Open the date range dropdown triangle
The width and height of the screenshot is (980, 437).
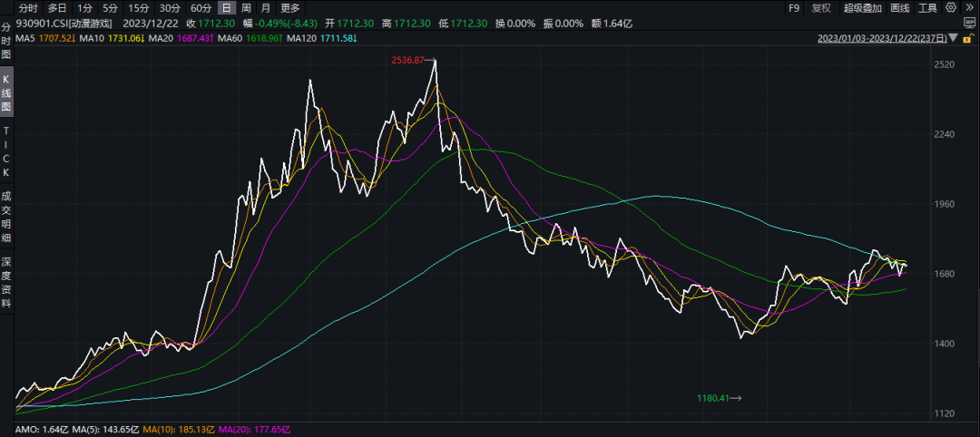(953, 38)
